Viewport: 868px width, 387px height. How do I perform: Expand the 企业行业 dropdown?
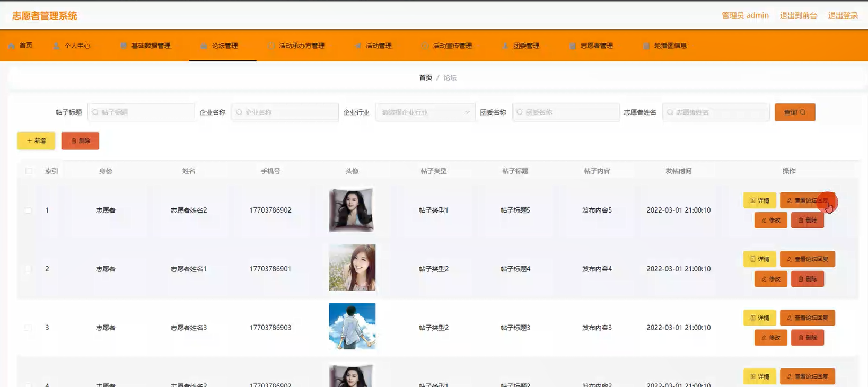tap(425, 112)
